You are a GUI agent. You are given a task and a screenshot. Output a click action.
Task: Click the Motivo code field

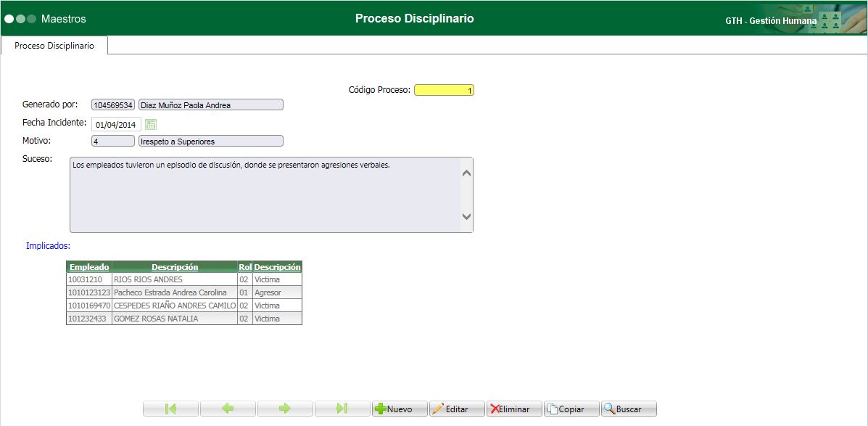pos(113,142)
